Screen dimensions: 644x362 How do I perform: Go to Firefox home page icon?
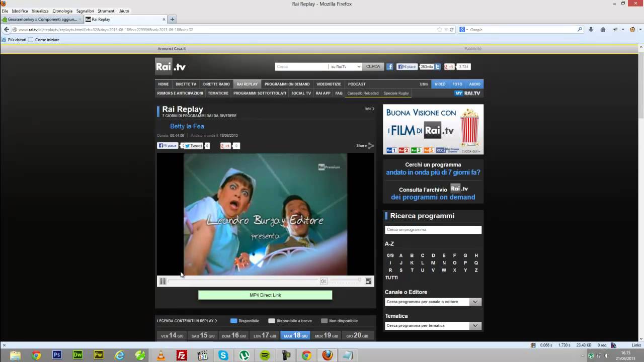click(603, 30)
